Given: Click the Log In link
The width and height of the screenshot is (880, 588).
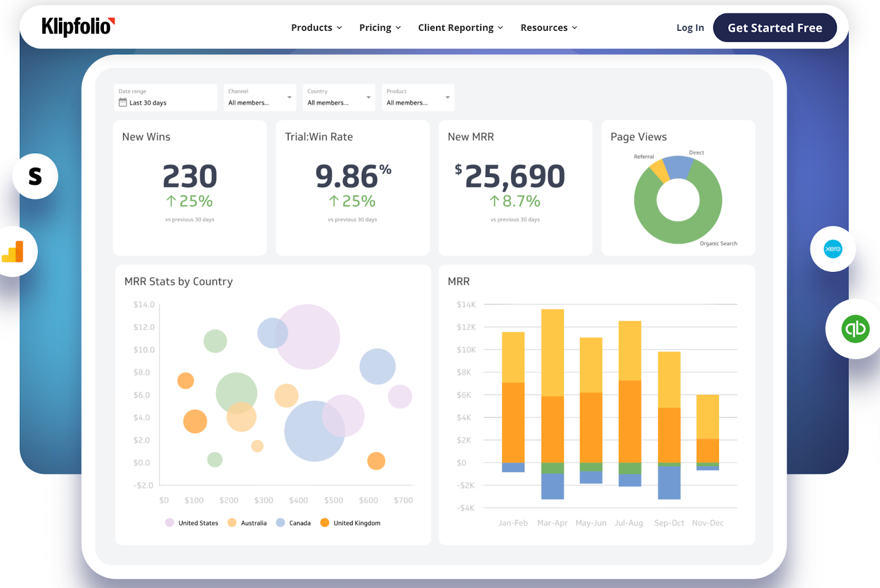Looking at the screenshot, I should [690, 27].
